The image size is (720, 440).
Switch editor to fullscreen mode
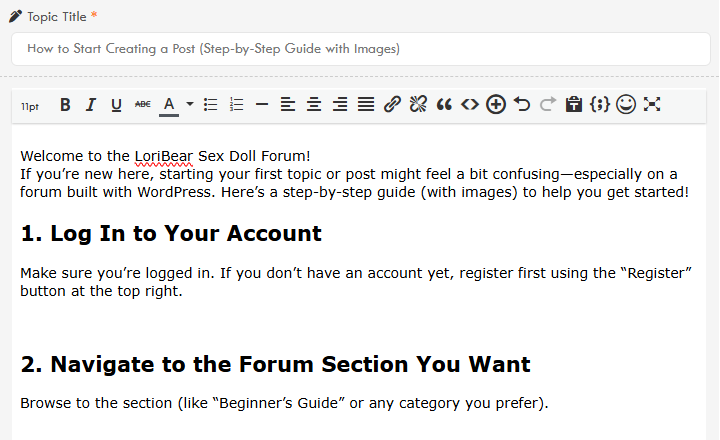(x=652, y=104)
